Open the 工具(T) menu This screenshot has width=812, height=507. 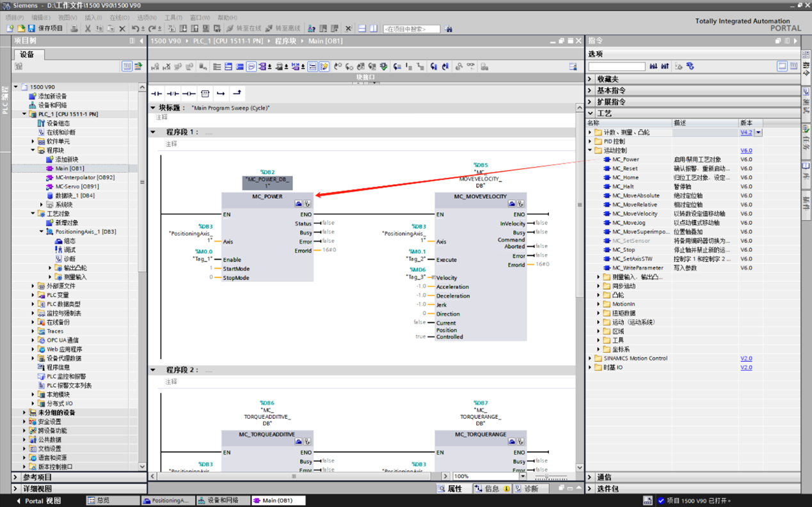pos(173,18)
